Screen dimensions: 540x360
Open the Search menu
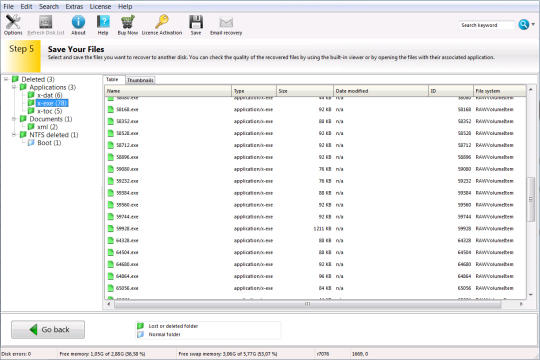click(x=49, y=7)
